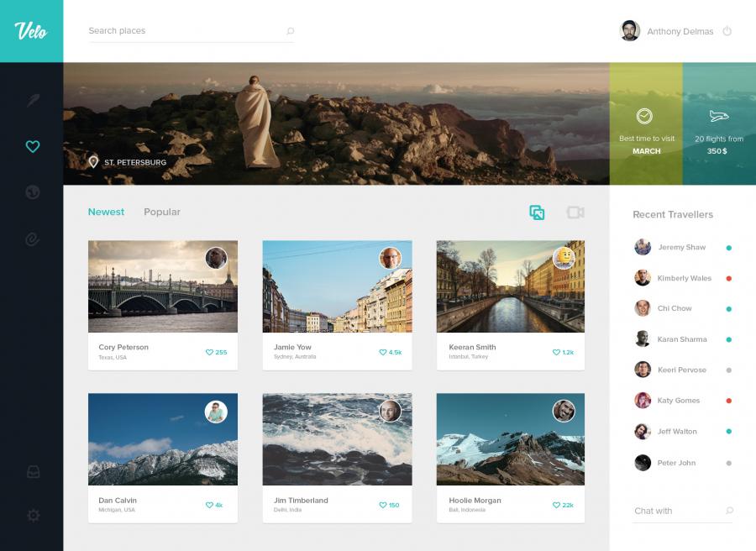Click the feather icon in the sidebar
The width and height of the screenshot is (756, 551).
(32, 101)
